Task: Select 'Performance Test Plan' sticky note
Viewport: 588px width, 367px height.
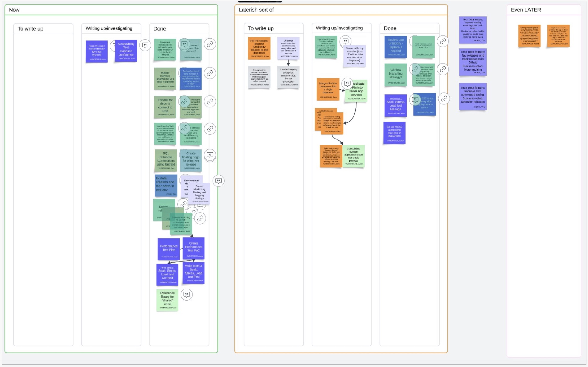Action: (169, 249)
